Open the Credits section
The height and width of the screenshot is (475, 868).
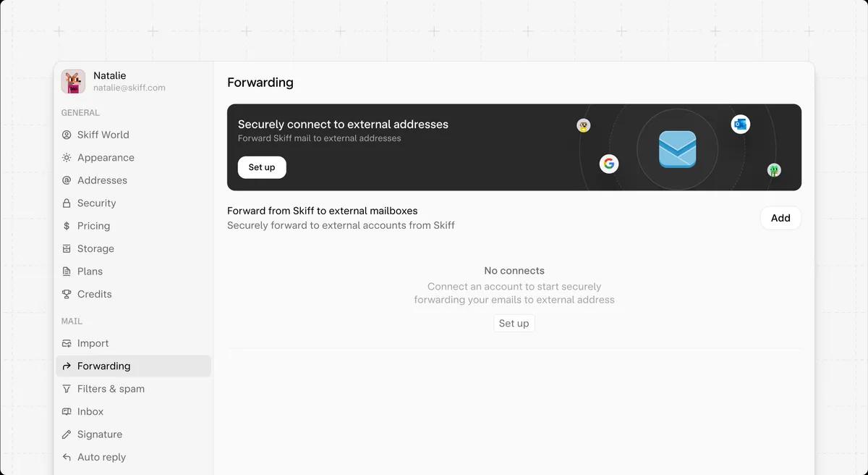(94, 294)
